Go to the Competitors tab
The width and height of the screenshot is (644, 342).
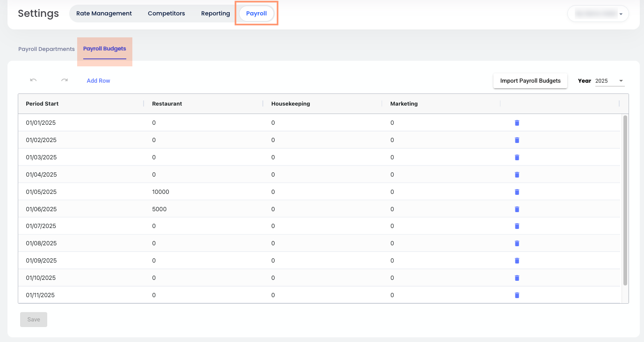(x=166, y=14)
